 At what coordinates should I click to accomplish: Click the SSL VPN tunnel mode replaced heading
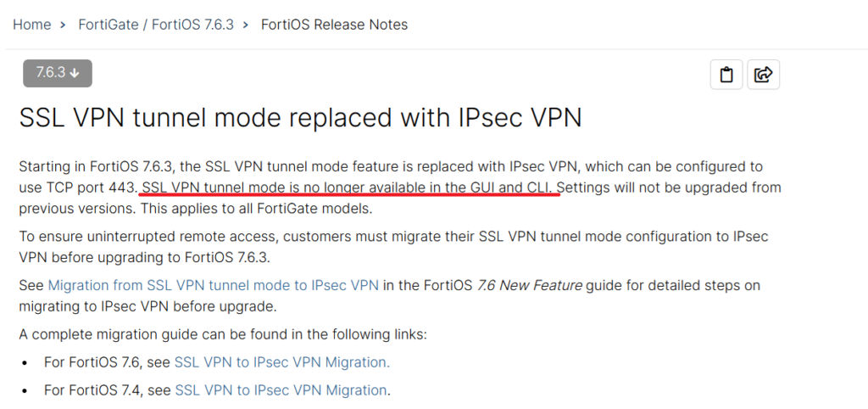pos(300,117)
